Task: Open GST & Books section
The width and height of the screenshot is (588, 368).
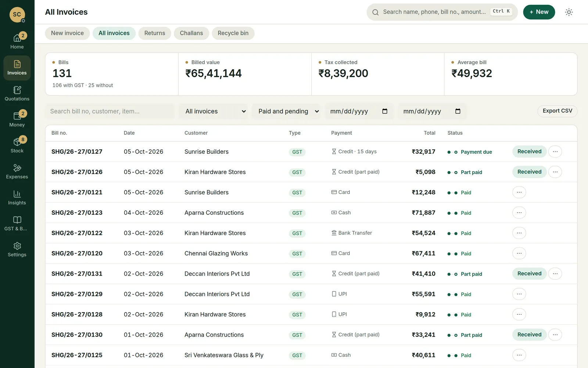Action: point(17,224)
